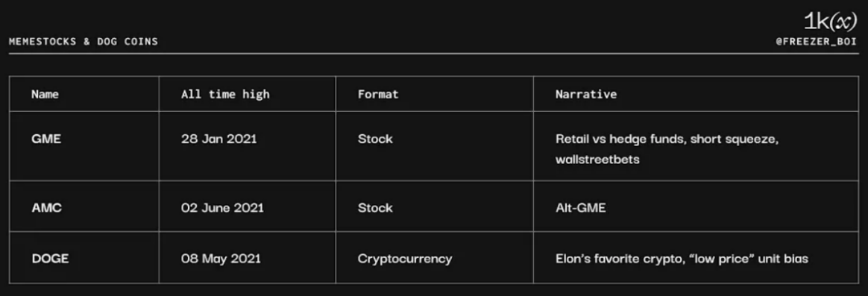The width and height of the screenshot is (868, 296).
Task: Click the wallstreetbets text in GME row
Action: (597, 160)
